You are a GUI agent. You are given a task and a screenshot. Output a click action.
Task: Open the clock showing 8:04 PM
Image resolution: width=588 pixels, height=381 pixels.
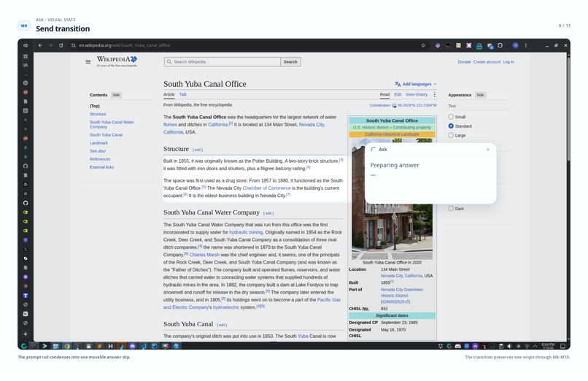[548, 346]
